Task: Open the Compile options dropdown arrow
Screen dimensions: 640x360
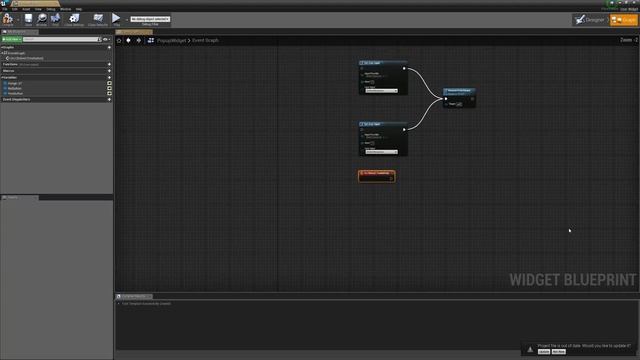Action: click(18, 19)
